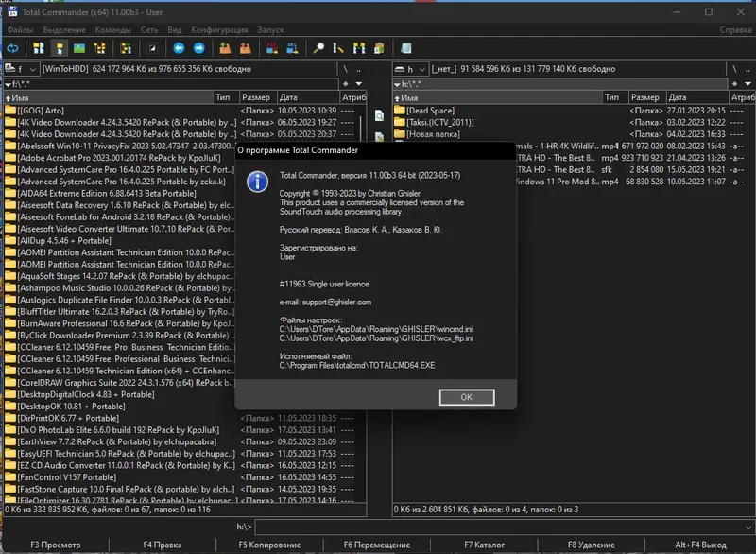Image resolution: width=756 pixels, height=554 pixels.
Task: Open the notepad icon in toolbar
Action: tap(406, 48)
